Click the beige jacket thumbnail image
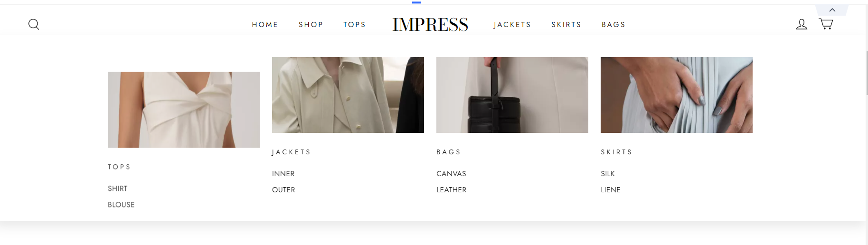The width and height of the screenshot is (868, 245). coord(348,95)
